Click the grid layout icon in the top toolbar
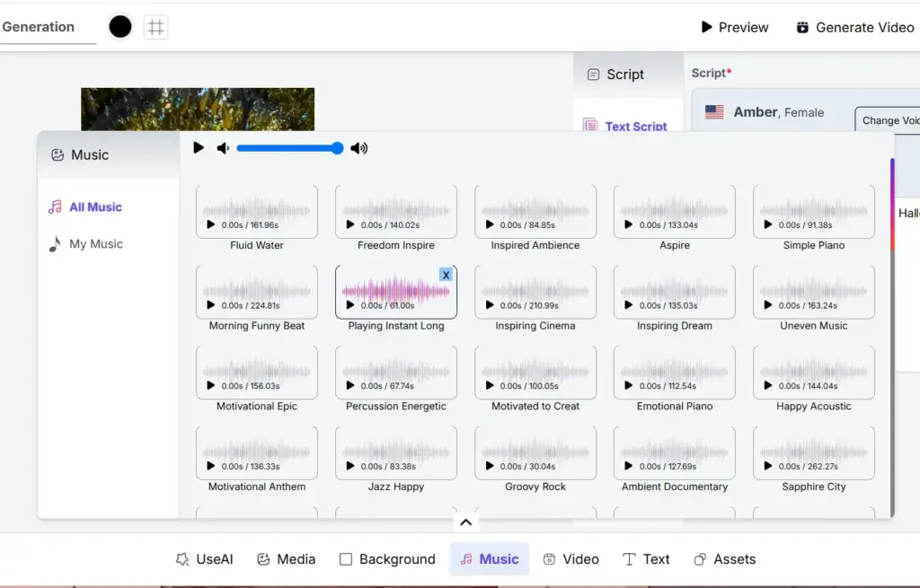The width and height of the screenshot is (920, 588). coord(155,27)
